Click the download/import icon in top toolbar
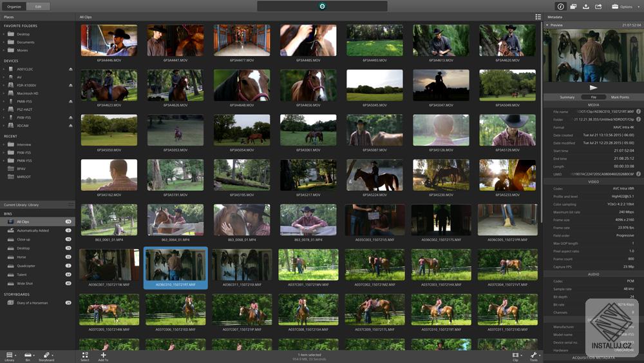Screen dimensions: 644x363 [585, 6]
